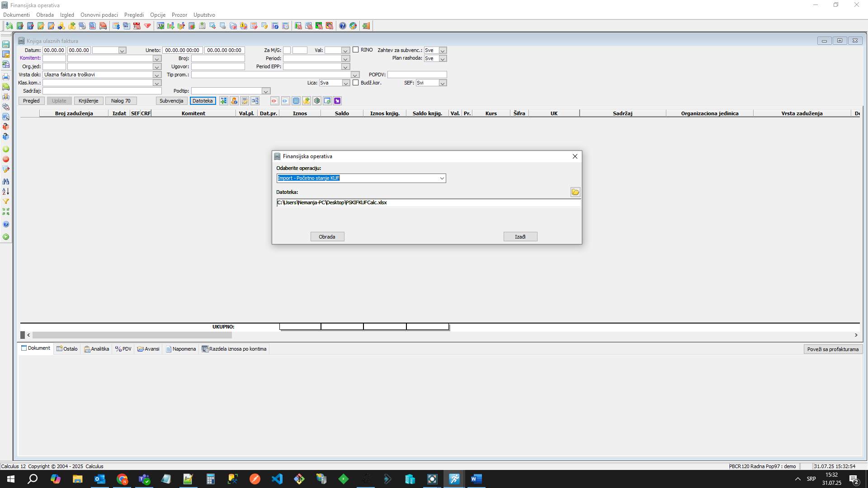Switch to the PDV tab

[123, 349]
